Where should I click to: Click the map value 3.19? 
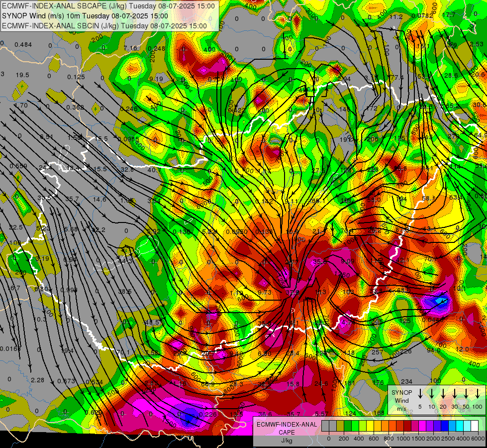(42, 258)
